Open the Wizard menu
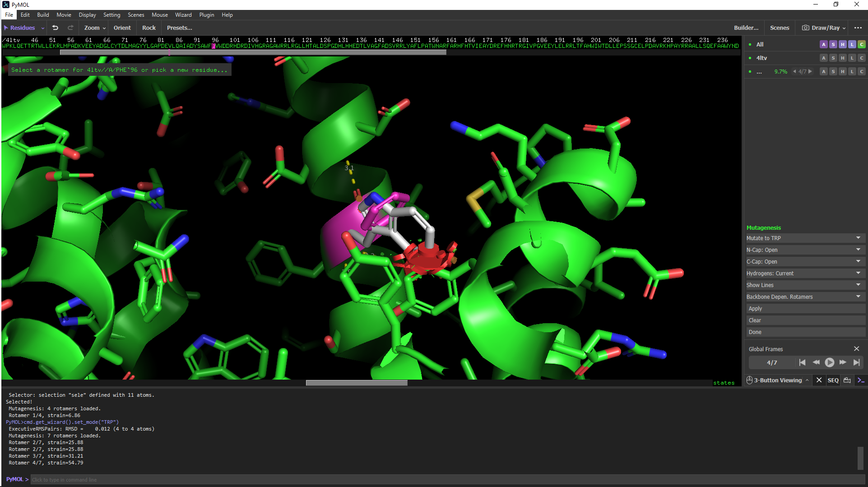Image resolution: width=868 pixels, height=487 pixels. click(183, 15)
